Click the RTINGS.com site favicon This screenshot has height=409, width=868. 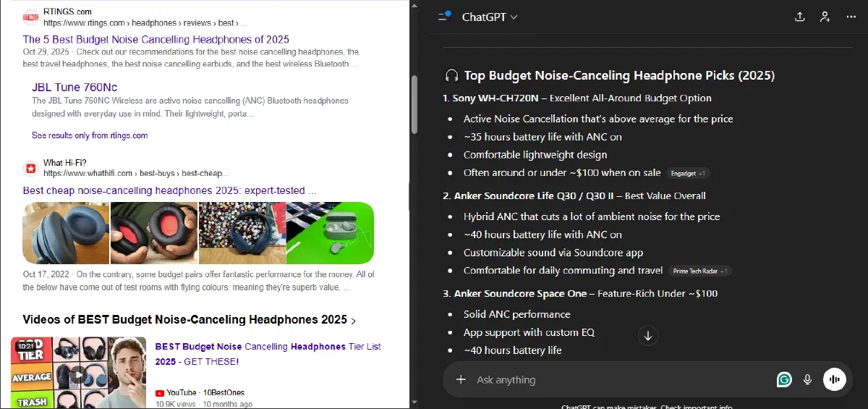click(x=30, y=17)
